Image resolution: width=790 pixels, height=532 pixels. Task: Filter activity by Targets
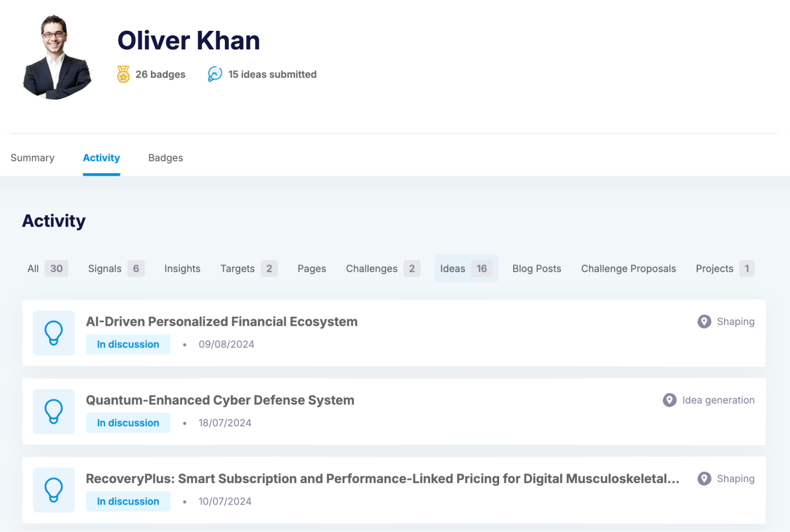pos(249,269)
